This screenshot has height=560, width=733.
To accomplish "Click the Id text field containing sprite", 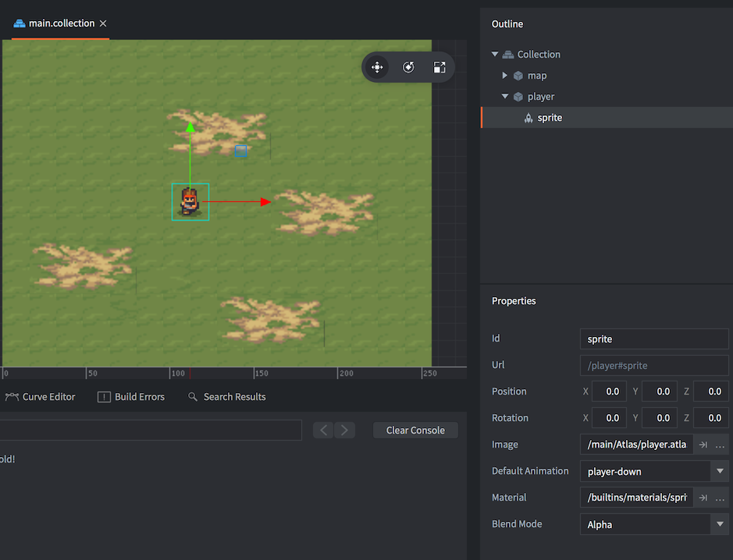I will click(x=653, y=339).
